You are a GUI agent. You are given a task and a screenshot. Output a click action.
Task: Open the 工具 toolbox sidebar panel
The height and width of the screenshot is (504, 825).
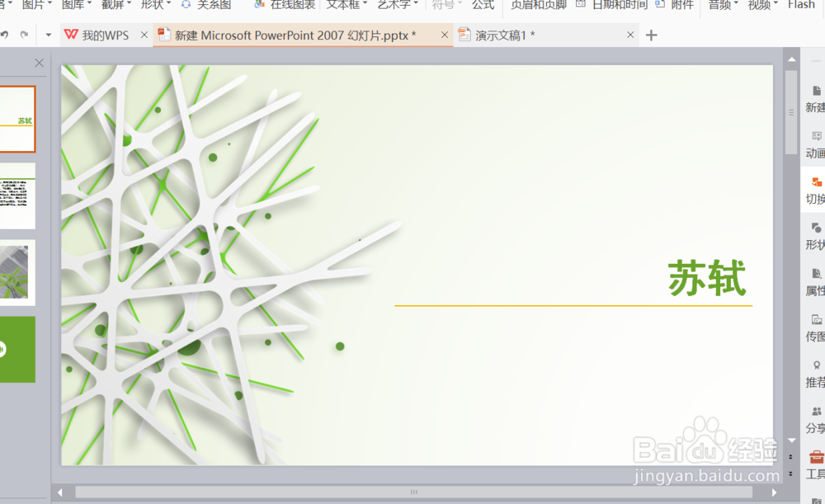pyautogui.click(x=815, y=465)
